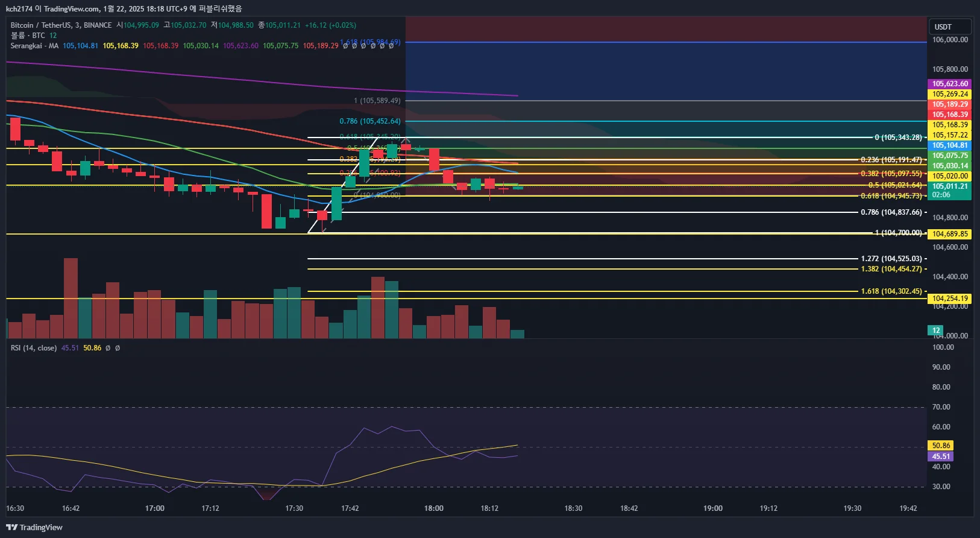This screenshot has height=538, width=980.
Task: Click the 19:00 time axis label
Action: point(713,508)
